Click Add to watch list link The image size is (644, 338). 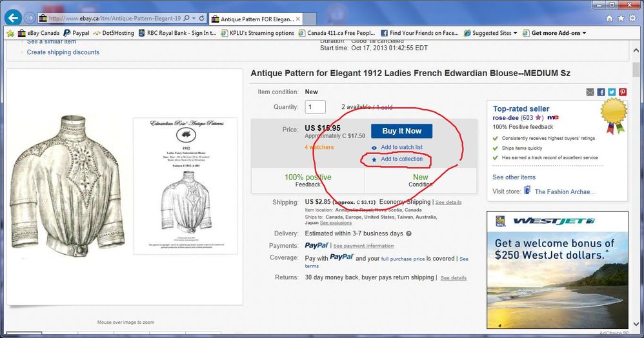[401, 148]
